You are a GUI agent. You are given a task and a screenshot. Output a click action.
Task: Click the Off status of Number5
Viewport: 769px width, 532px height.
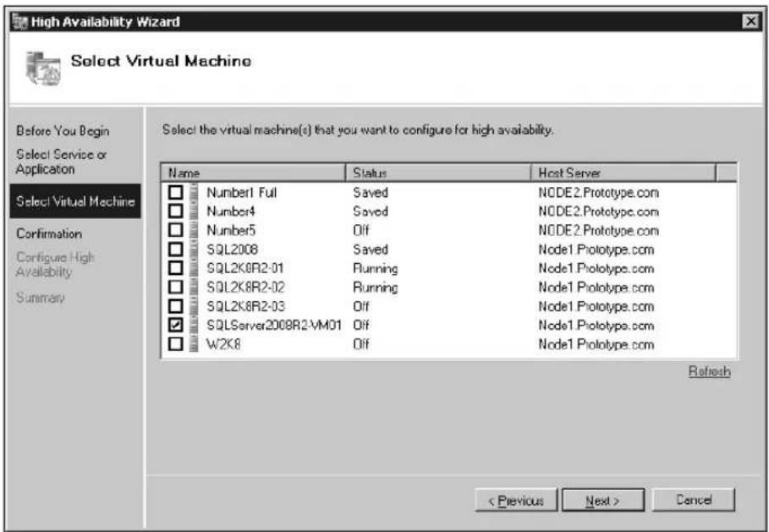(x=361, y=230)
